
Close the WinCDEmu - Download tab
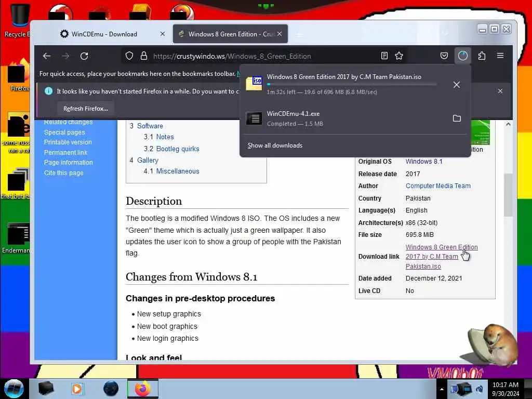[163, 34]
